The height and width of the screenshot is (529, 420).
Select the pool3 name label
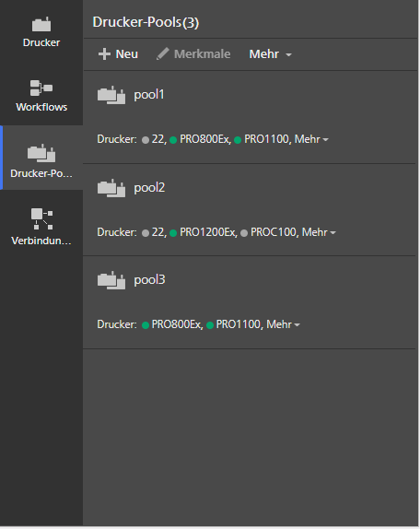tap(149, 279)
